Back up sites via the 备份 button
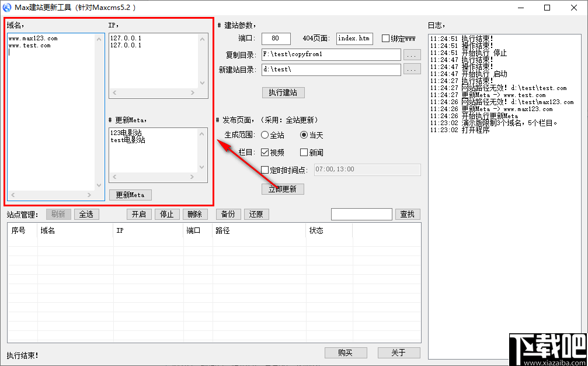 pyautogui.click(x=228, y=214)
